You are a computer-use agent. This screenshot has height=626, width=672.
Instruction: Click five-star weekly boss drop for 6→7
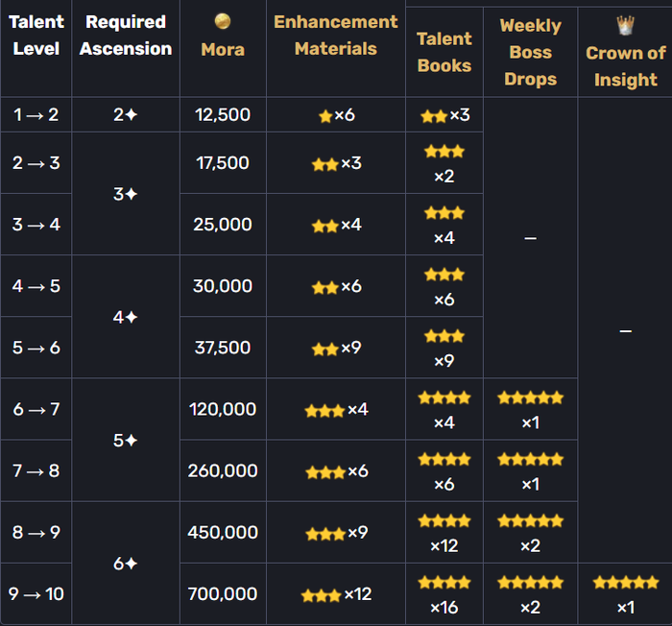tap(530, 397)
